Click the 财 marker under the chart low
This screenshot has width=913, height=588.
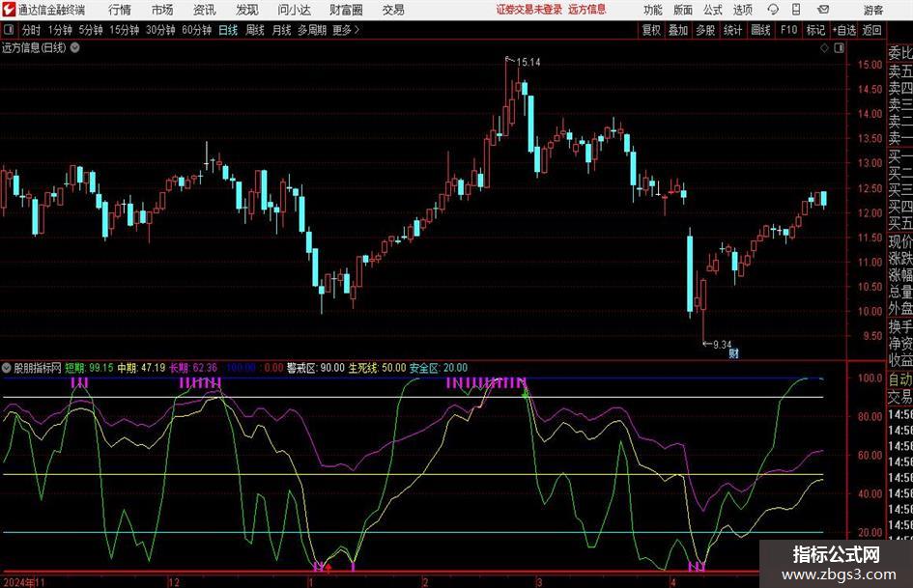pos(733,352)
